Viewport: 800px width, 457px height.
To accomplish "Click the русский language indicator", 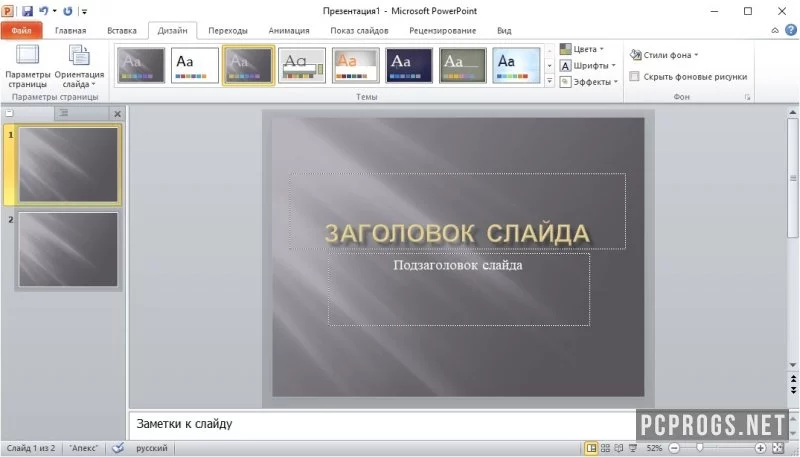I will pyautogui.click(x=152, y=448).
